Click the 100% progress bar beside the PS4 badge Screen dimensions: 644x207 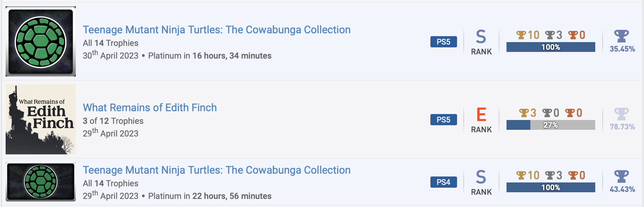click(x=550, y=187)
